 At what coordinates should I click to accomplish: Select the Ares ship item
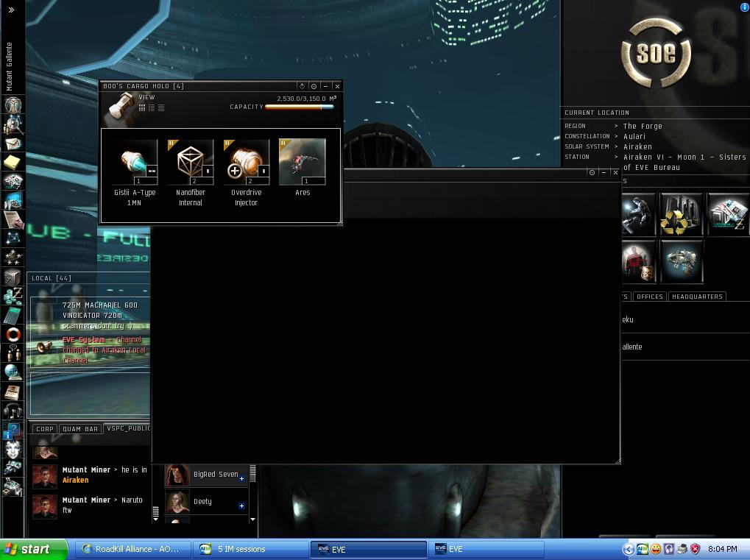point(303,167)
